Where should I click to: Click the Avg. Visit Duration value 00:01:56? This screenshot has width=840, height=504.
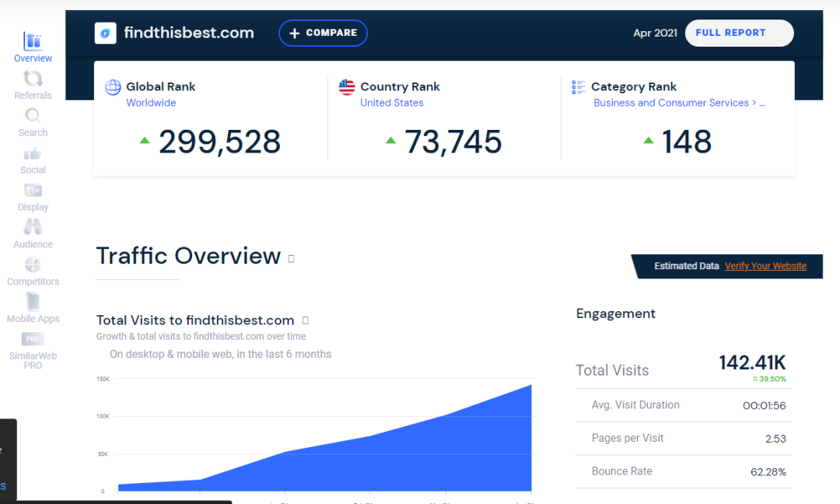(764, 406)
